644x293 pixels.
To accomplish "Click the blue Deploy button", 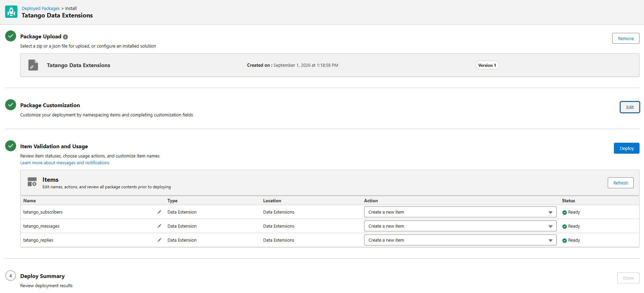I will [627, 148].
